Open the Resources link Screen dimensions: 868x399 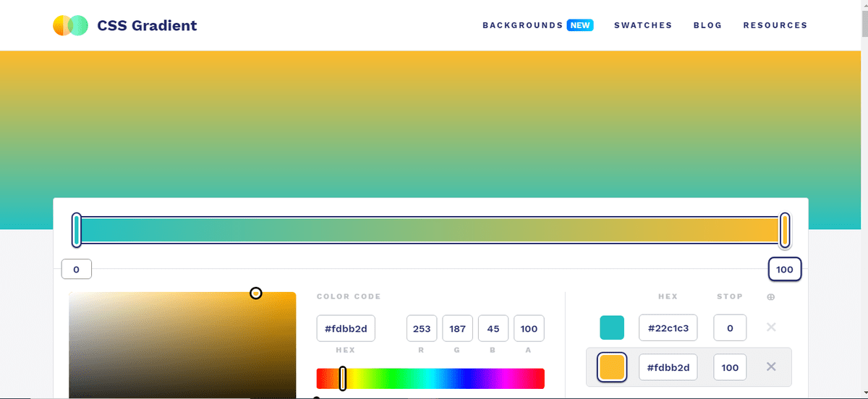[x=775, y=25]
